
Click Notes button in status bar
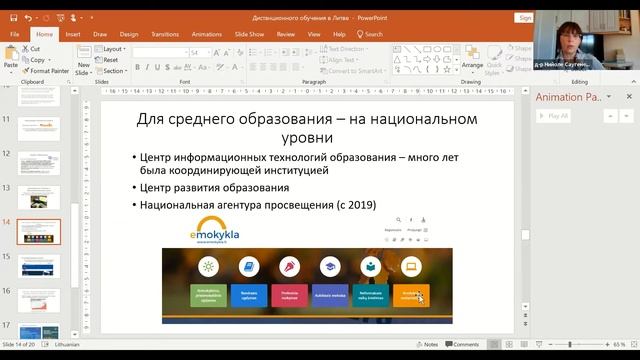pyautogui.click(x=427, y=344)
